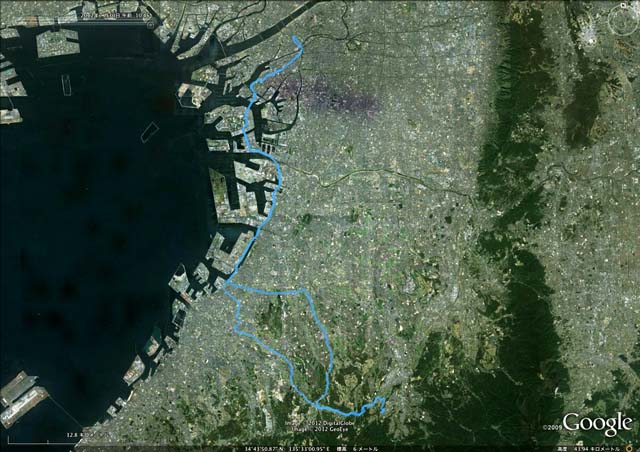This screenshot has height=452, width=640.
Task: Click the 標高 elevation readout
Action: click(356, 449)
